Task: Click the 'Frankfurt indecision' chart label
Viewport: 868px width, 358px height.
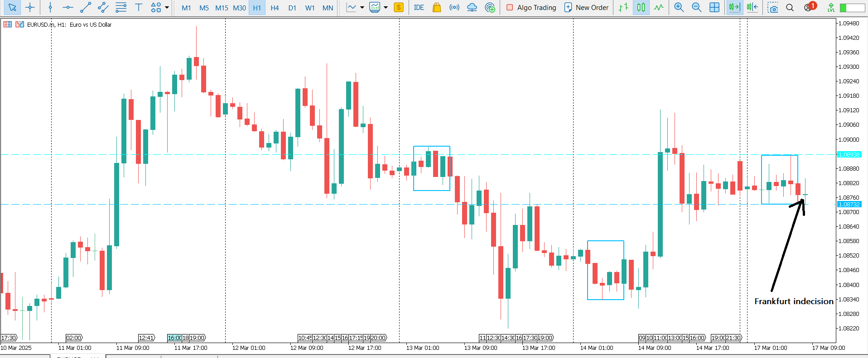Action: coord(793,301)
